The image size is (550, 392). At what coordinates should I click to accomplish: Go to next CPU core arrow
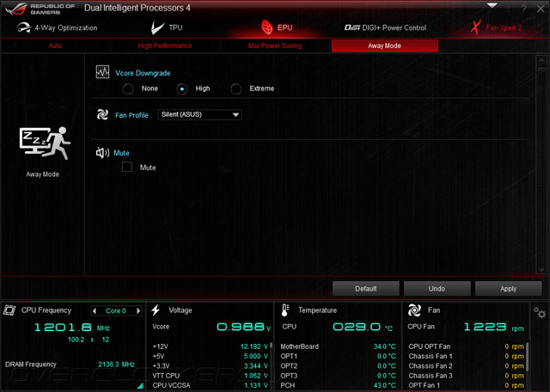138,310
